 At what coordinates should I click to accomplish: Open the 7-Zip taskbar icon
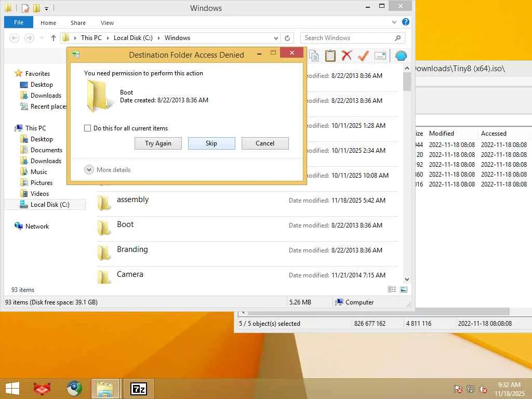click(x=138, y=389)
